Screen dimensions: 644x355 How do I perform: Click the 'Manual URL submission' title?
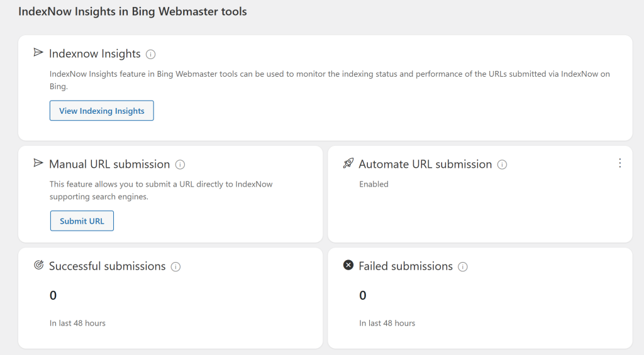tap(109, 164)
